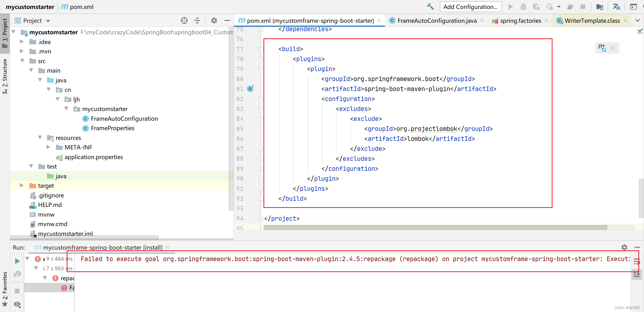This screenshot has height=312, width=644.
Task: Select the test java folder
Action: (57, 176)
